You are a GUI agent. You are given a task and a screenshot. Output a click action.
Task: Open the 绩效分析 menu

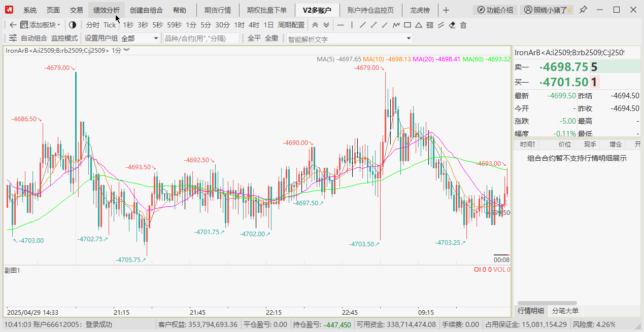[x=107, y=10]
